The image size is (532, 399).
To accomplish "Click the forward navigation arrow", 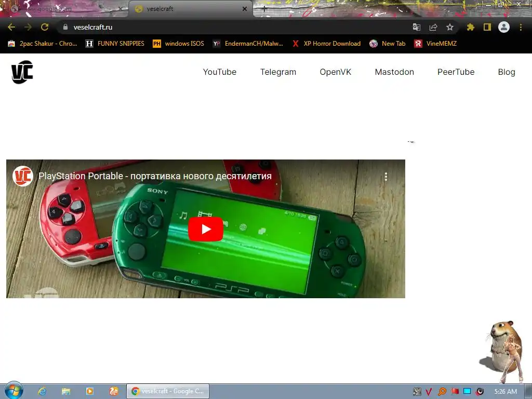I will pos(28,27).
